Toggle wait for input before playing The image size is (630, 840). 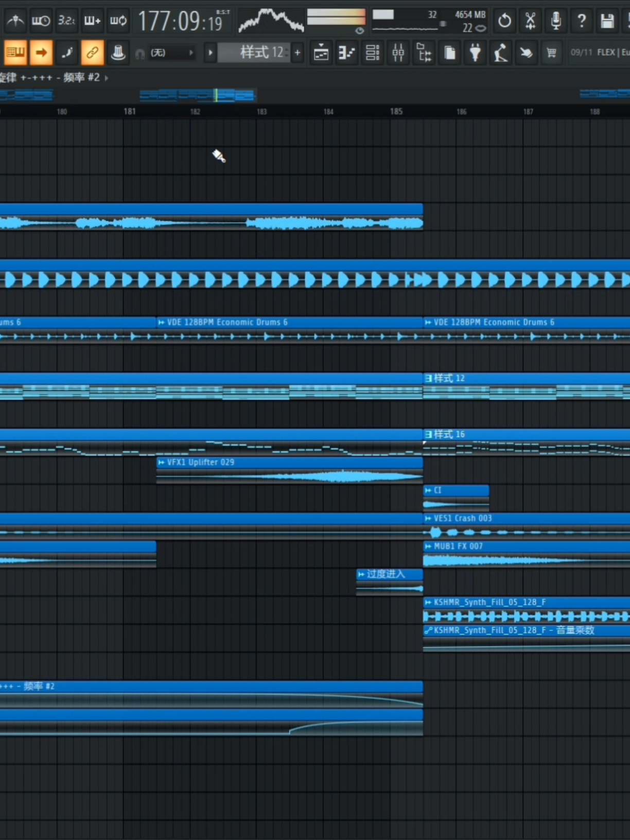tap(41, 21)
